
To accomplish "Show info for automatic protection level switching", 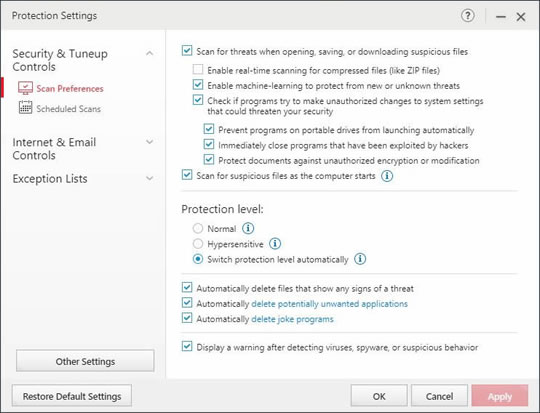I will point(360,259).
